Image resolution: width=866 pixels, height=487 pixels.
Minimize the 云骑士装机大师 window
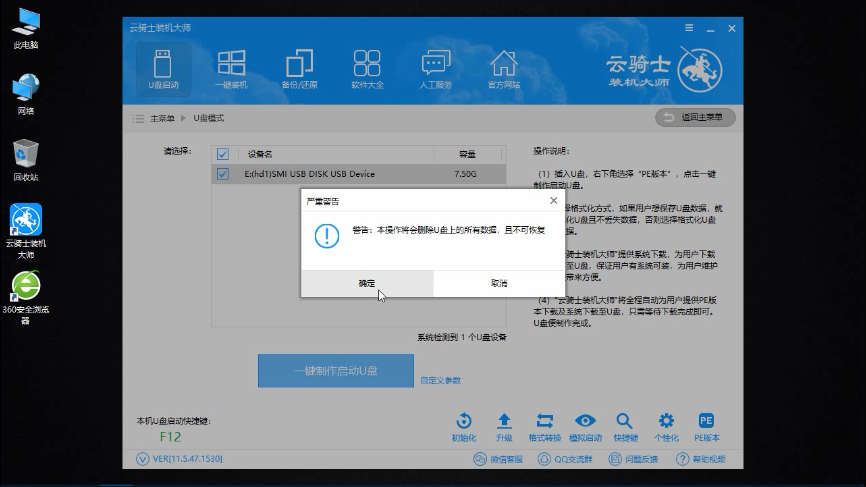tap(710, 29)
